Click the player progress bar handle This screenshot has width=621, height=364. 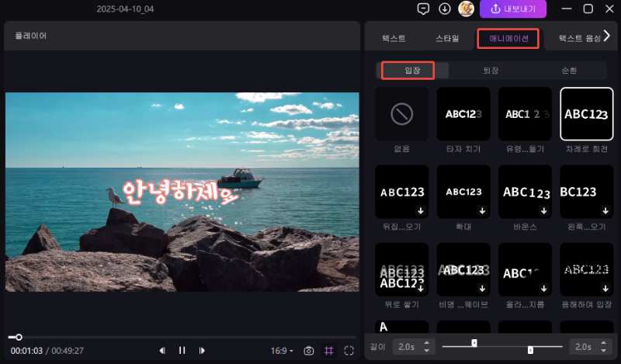coord(19,338)
